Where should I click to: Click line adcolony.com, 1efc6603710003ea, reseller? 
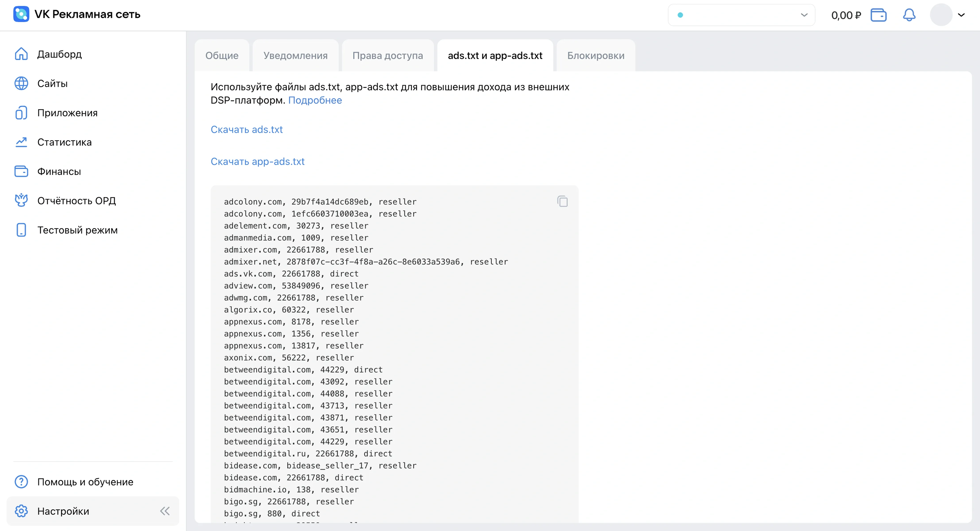(x=320, y=214)
